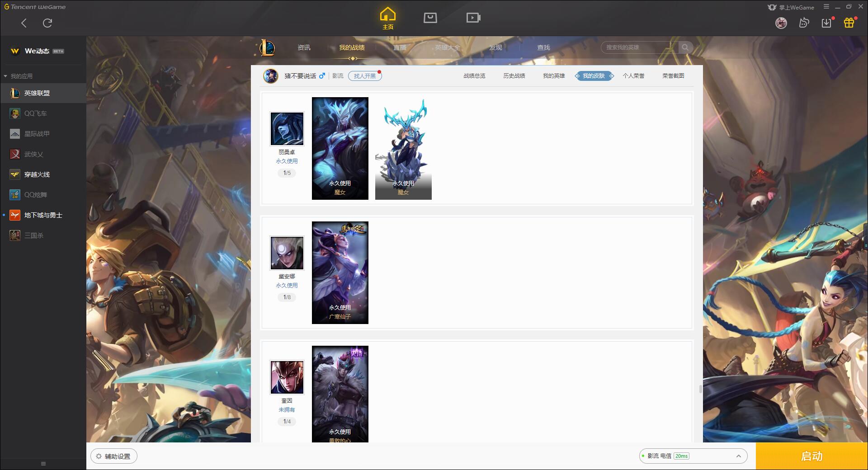Open the 发现 tab
The height and width of the screenshot is (470, 868).
[x=495, y=47]
